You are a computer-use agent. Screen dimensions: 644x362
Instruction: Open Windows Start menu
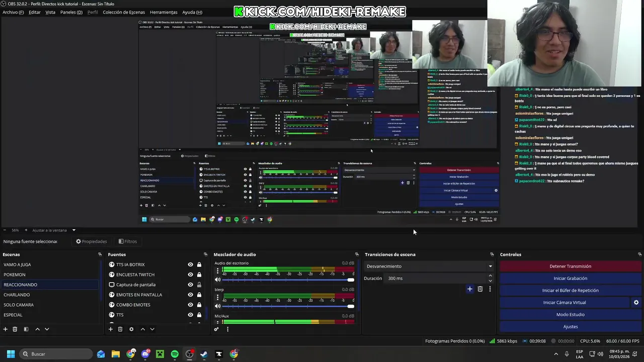(11, 354)
